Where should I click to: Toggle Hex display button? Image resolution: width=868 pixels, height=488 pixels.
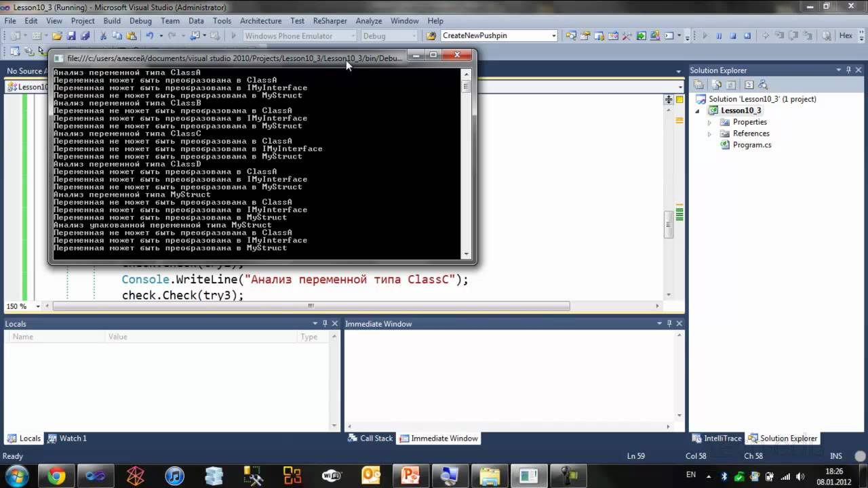tap(846, 36)
